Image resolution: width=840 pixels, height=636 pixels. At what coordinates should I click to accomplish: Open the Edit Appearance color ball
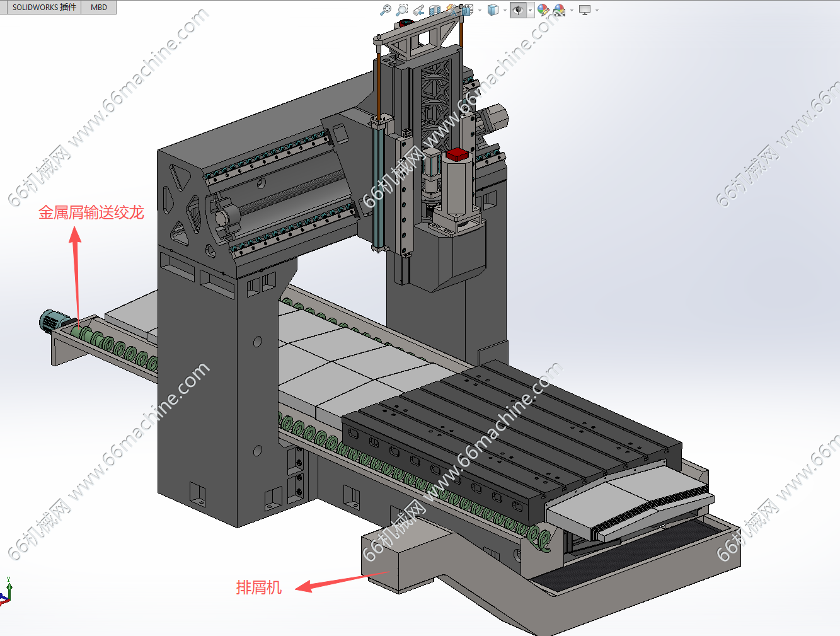point(543,10)
